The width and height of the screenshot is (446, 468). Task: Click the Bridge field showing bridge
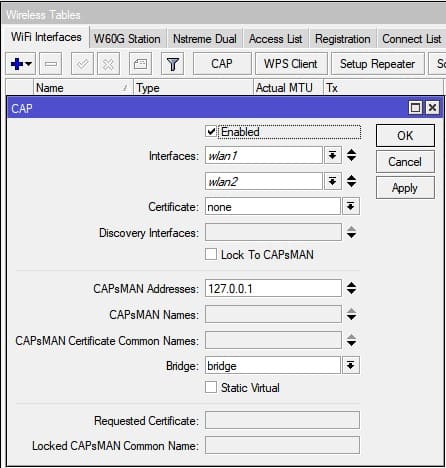tap(273, 366)
